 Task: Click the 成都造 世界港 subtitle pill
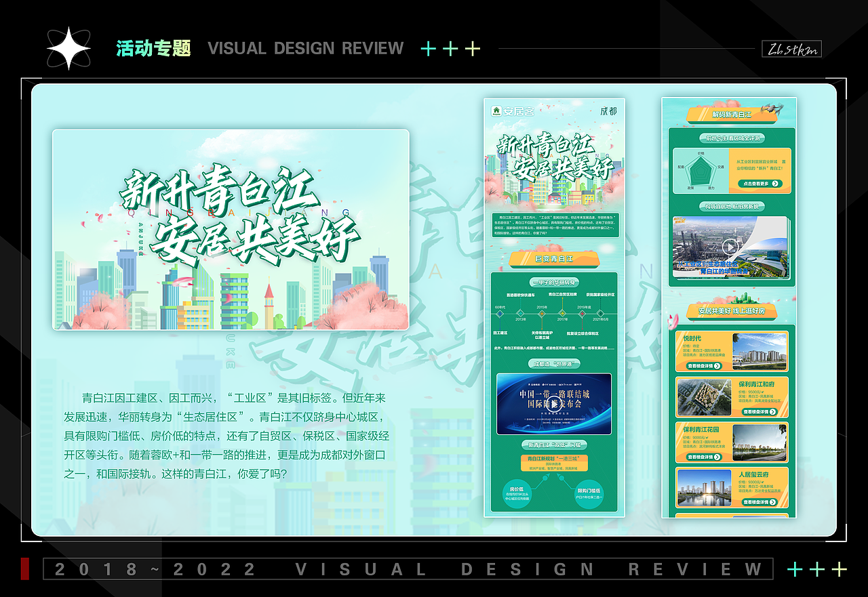pyautogui.click(x=554, y=364)
